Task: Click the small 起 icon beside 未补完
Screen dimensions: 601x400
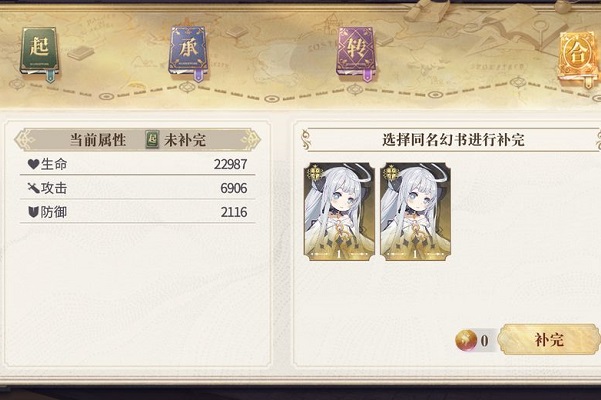Action: coord(152,140)
